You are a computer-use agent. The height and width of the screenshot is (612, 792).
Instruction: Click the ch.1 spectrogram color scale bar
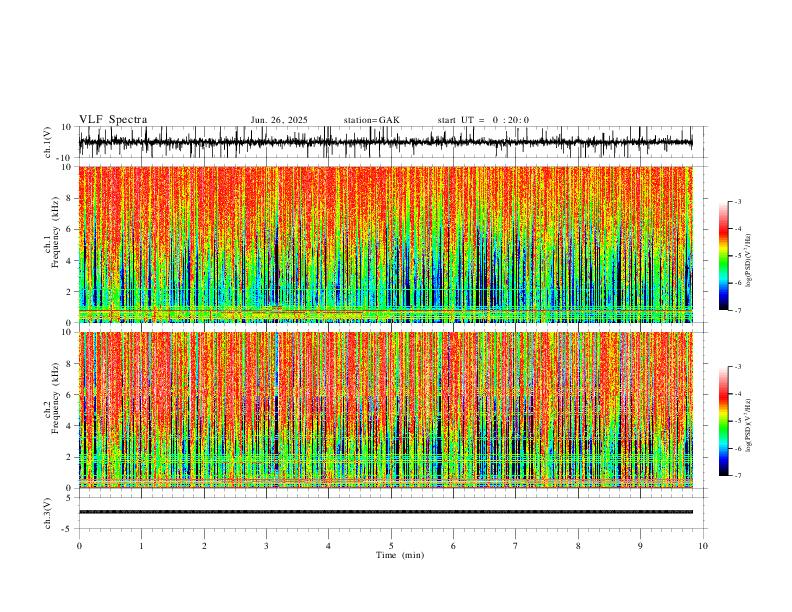(x=724, y=256)
